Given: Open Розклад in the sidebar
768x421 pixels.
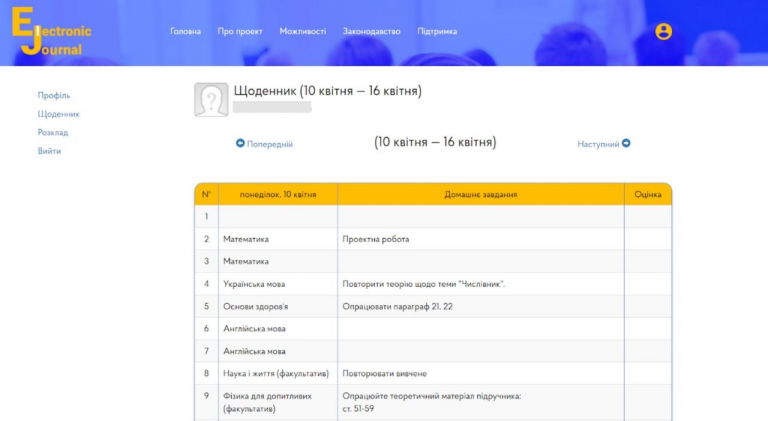Looking at the screenshot, I should 53,132.
